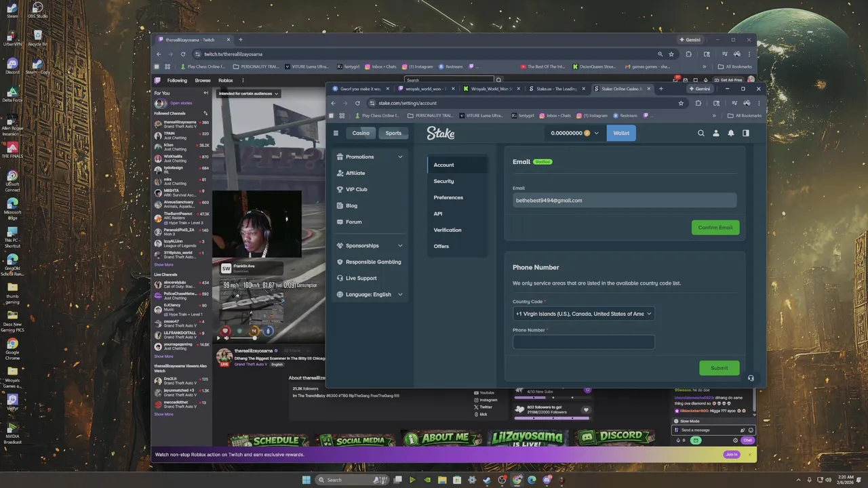Open Twitch chat settings gear
The height and width of the screenshot is (488, 868).
(x=735, y=441)
